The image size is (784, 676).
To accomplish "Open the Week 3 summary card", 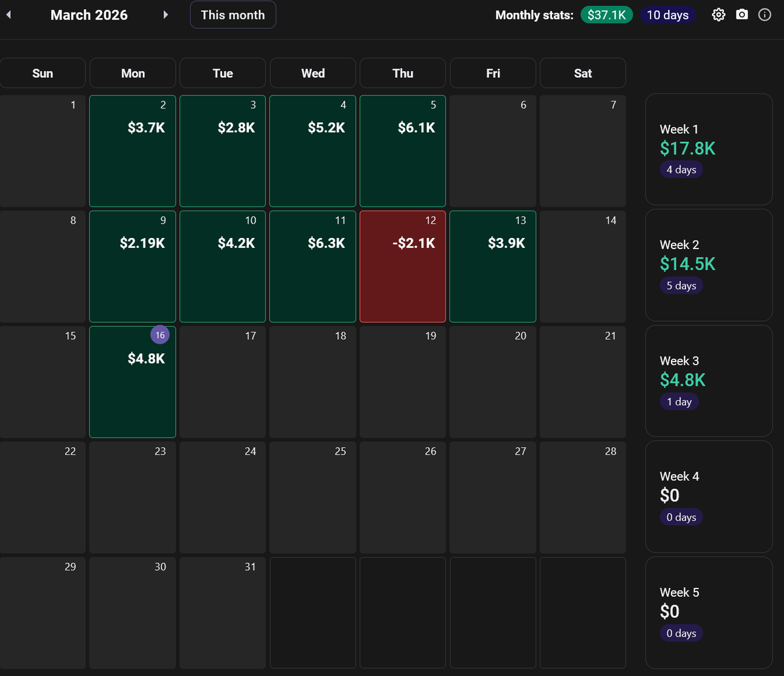I will (x=709, y=380).
